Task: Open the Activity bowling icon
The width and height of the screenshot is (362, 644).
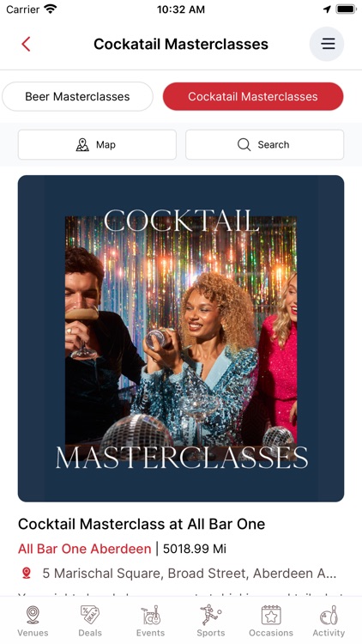Action: [x=329, y=615]
